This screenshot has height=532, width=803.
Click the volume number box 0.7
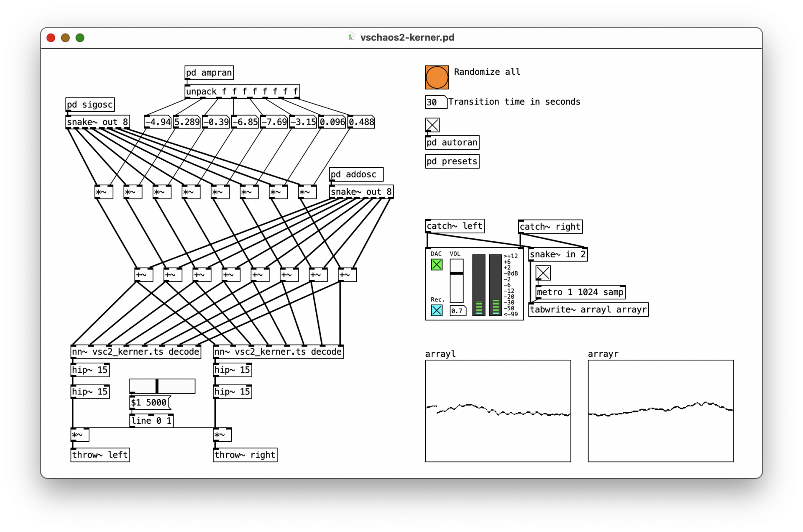pos(458,311)
